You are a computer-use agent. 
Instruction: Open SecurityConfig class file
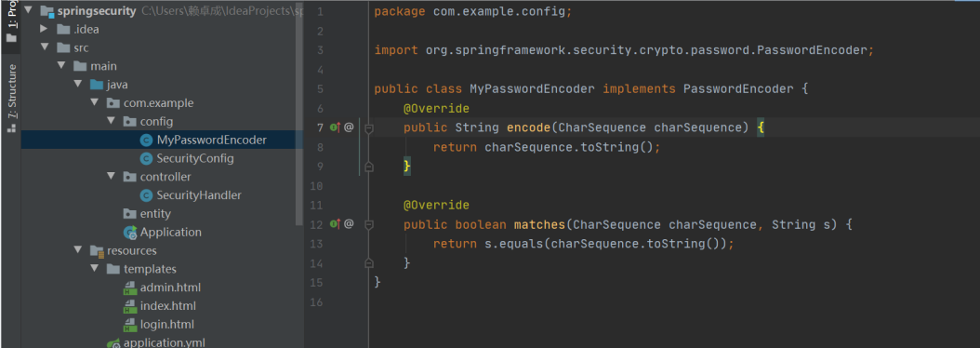pos(195,158)
